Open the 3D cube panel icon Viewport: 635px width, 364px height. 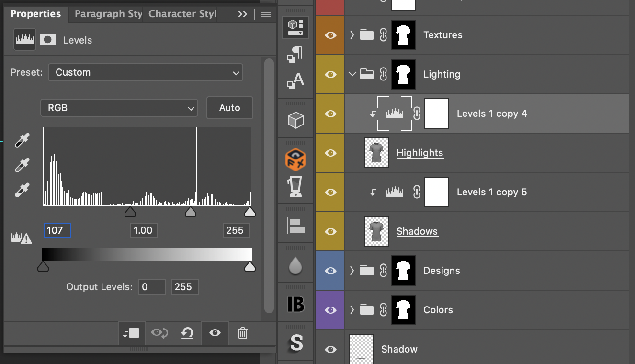tap(295, 120)
